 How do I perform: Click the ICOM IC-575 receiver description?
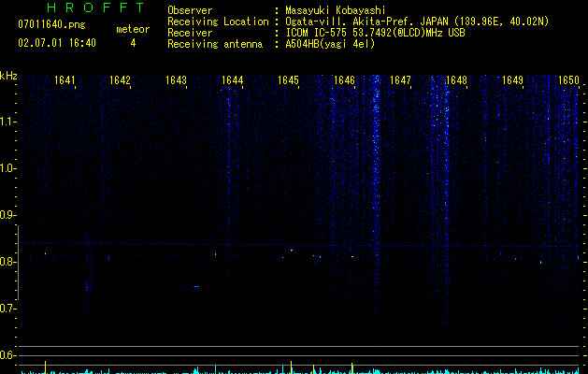[x=375, y=33]
